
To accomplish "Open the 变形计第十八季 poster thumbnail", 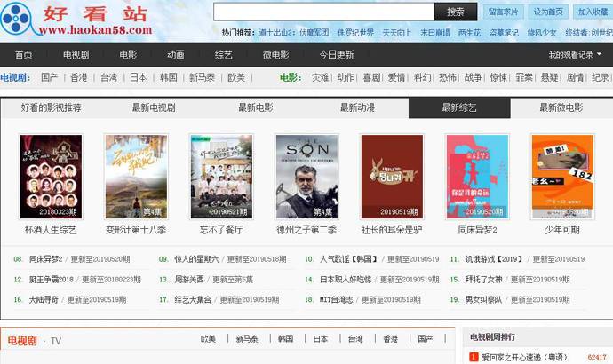I will 136,177.
